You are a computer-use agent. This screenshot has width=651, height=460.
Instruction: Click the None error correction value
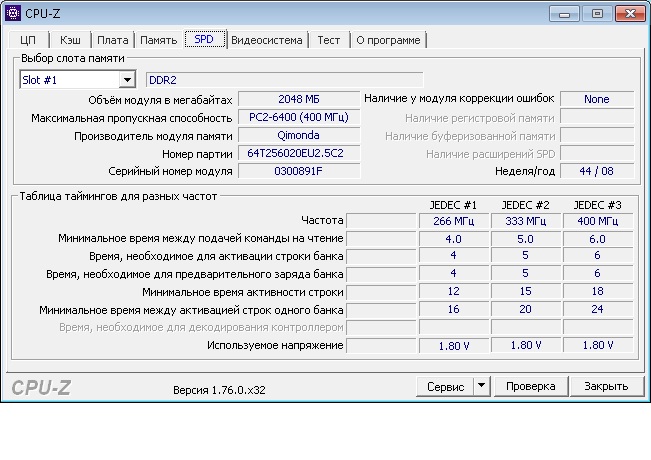point(597,99)
